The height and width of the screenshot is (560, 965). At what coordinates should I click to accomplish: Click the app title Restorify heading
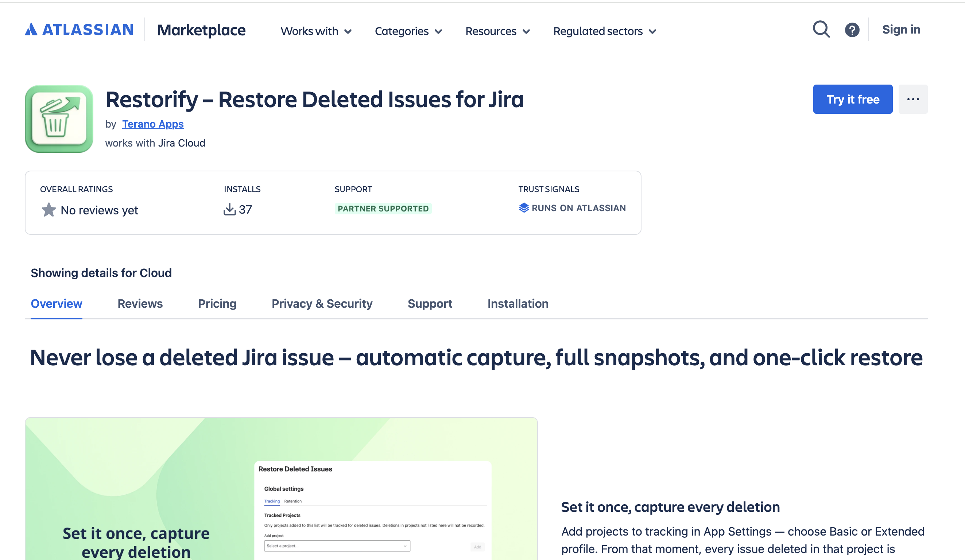click(x=314, y=100)
